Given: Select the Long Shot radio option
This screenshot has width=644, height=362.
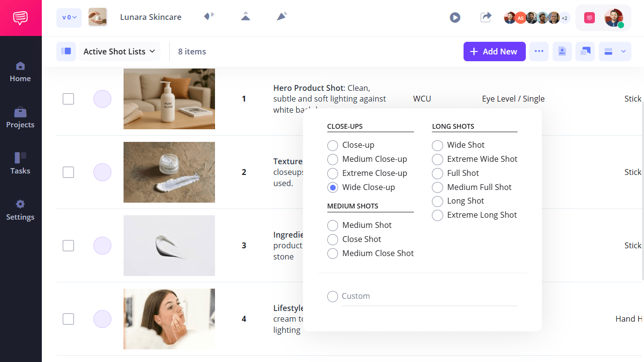Looking at the screenshot, I should [438, 201].
